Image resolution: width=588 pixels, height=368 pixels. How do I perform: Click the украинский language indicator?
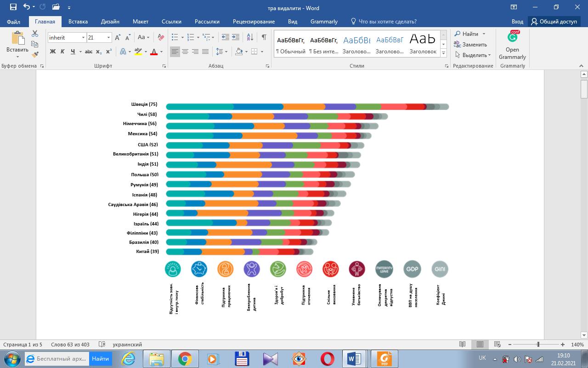(x=127, y=345)
